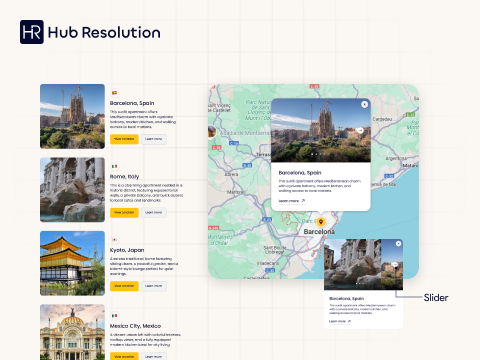
Task: Click the yellow Barcelona map pin
Action: (x=321, y=222)
